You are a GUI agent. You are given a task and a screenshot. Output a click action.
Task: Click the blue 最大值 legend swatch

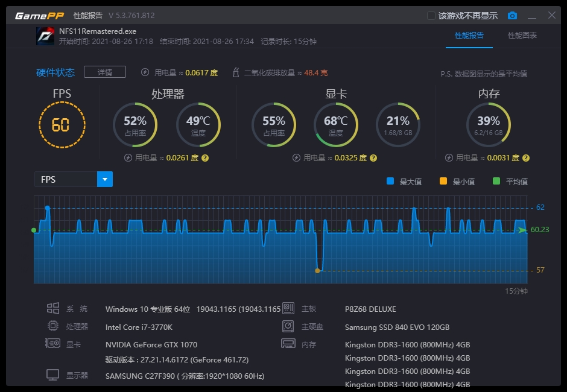(390, 181)
